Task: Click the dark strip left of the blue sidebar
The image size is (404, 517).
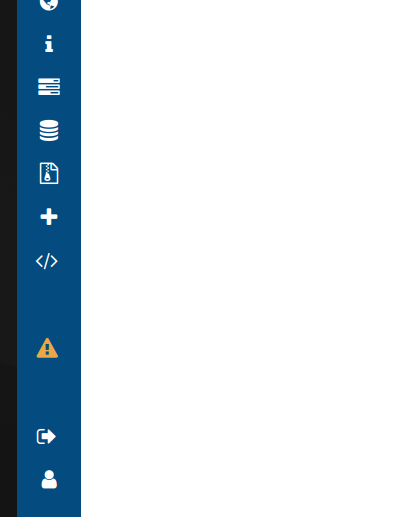Action: 8,258
